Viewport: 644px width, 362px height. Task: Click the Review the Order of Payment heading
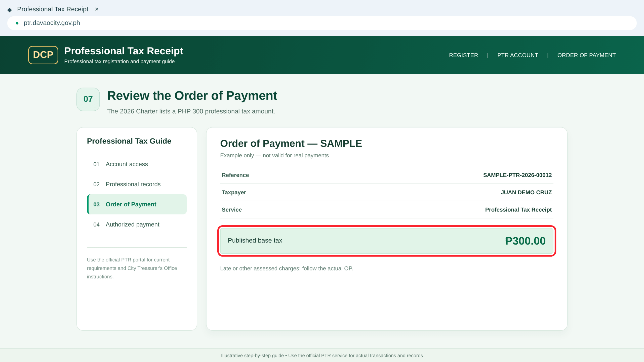tap(192, 96)
